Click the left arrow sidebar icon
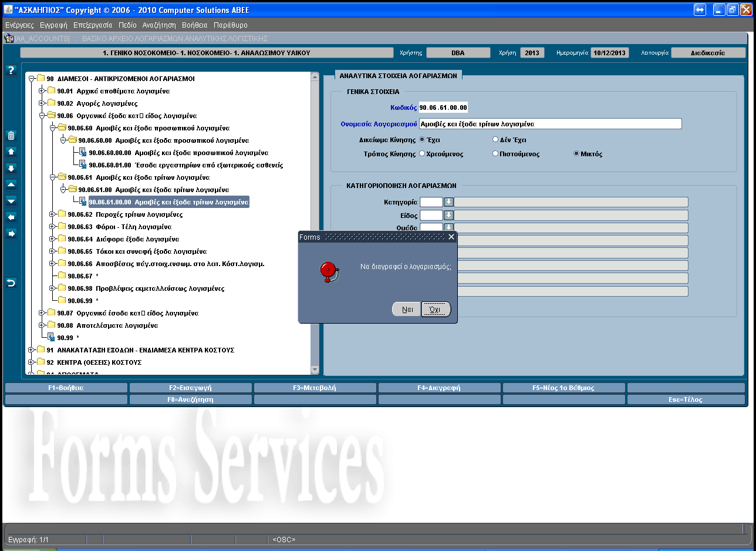 (11, 217)
